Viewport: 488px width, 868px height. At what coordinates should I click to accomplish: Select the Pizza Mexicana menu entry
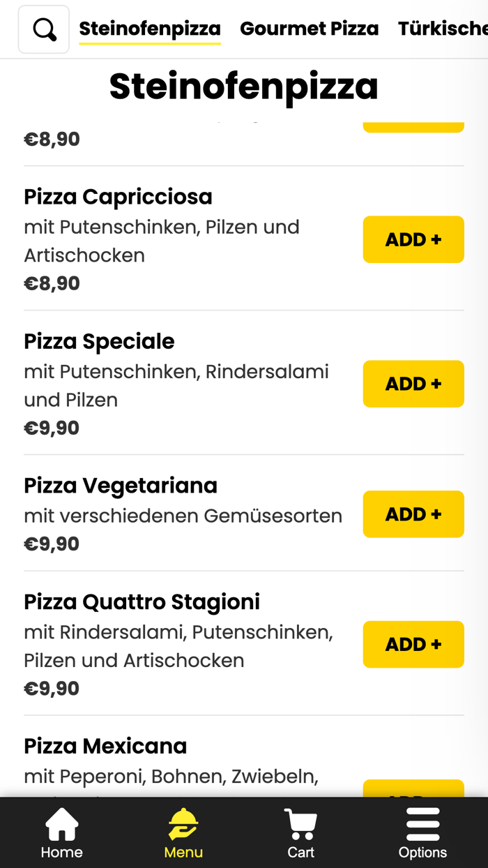coord(105,745)
